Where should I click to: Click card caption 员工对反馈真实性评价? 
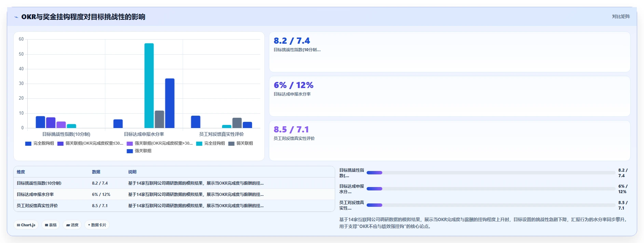[294, 139]
